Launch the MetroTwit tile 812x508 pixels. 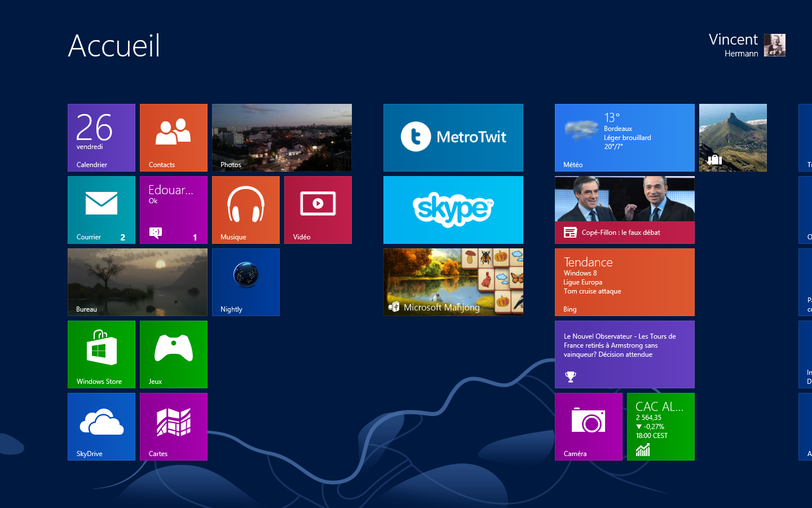[x=453, y=138]
